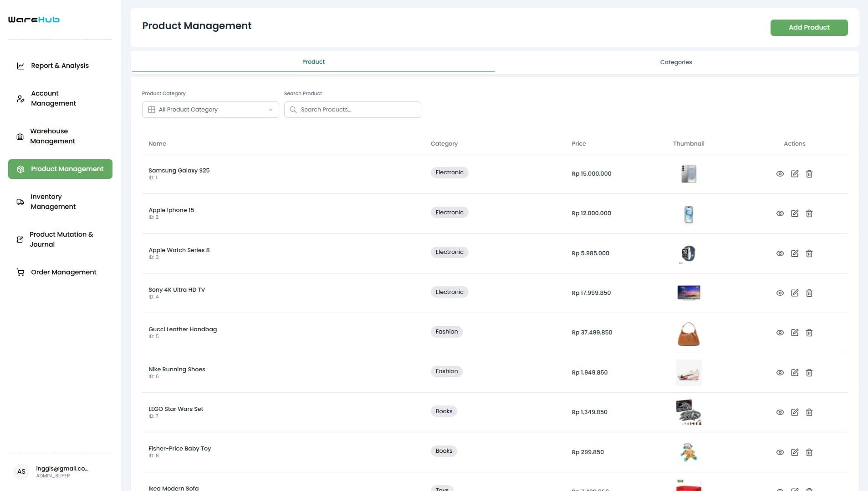Expand the All Product Category dropdown
The width and height of the screenshot is (868, 491).
(210, 109)
